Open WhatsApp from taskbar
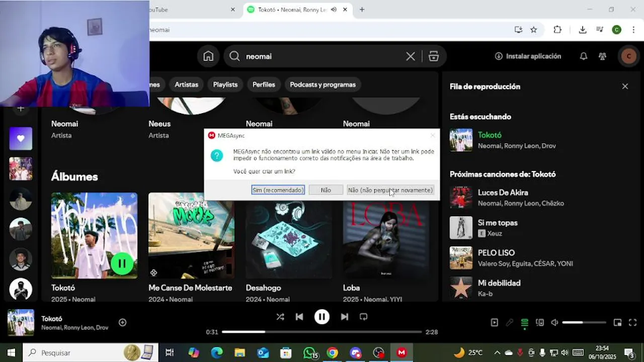The width and height of the screenshot is (644, 362). tap(309, 352)
